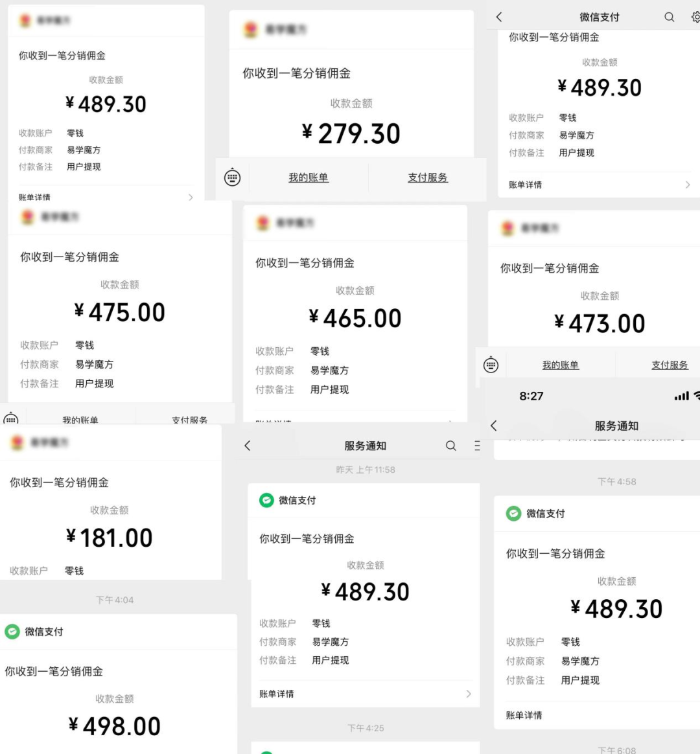The width and height of the screenshot is (700, 754).
Task: Tap the 微信支付 logo under 昨天 上午11:58
Action: tap(266, 500)
